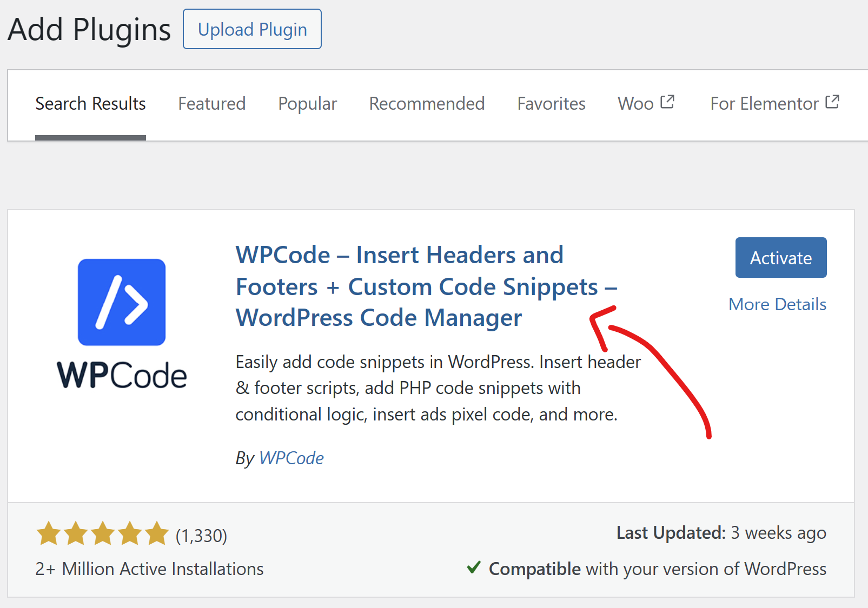
Task: Switch to the Featured tab
Action: 211,104
